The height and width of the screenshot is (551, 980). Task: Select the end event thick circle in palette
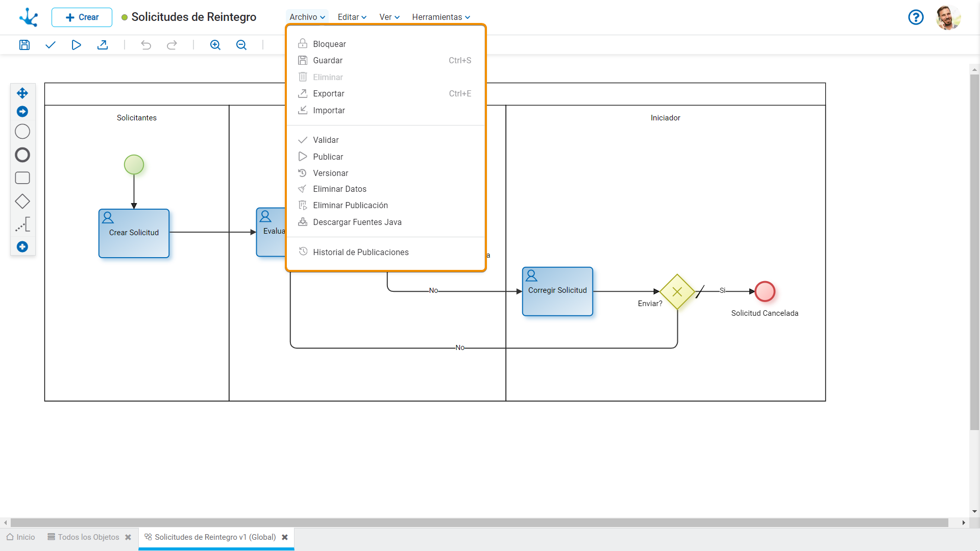coord(22,155)
